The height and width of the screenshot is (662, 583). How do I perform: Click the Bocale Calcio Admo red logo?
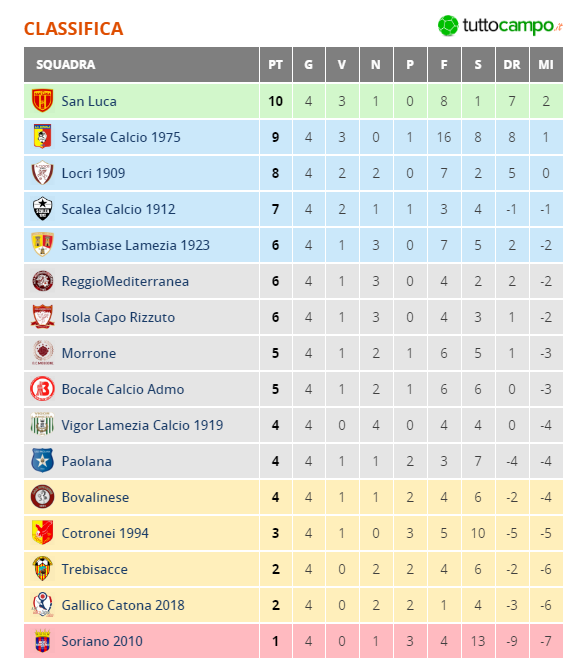pyautogui.click(x=43, y=389)
